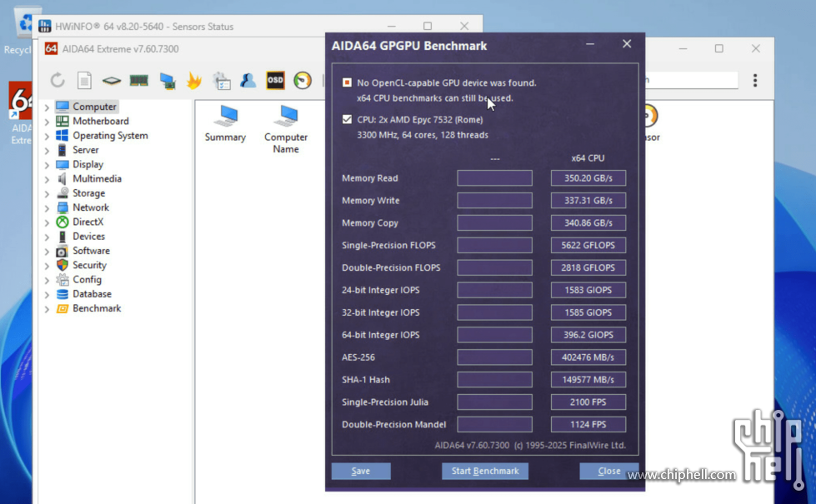816x504 pixels.
Task: Click the AIDA64 Extreme desktop shortcut
Action: tap(21, 112)
